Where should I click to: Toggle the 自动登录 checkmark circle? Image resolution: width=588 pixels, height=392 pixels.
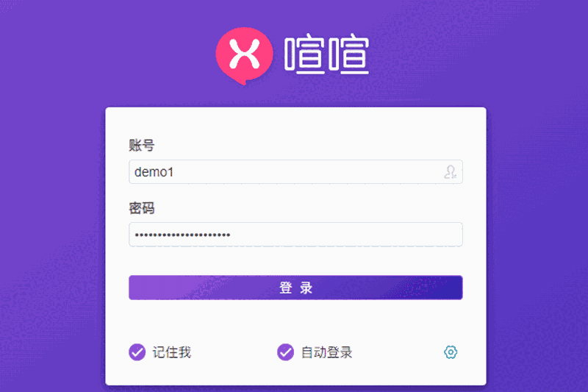coord(285,352)
